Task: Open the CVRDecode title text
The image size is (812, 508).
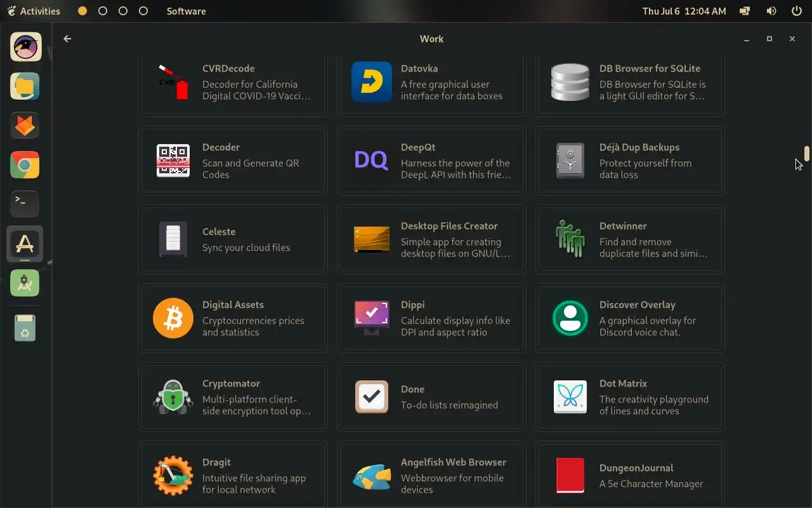Action: (x=228, y=69)
